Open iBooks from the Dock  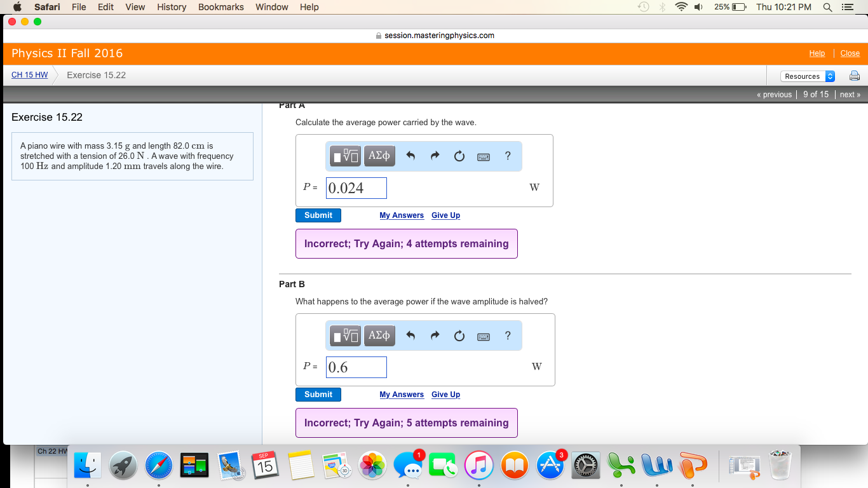[x=515, y=466]
